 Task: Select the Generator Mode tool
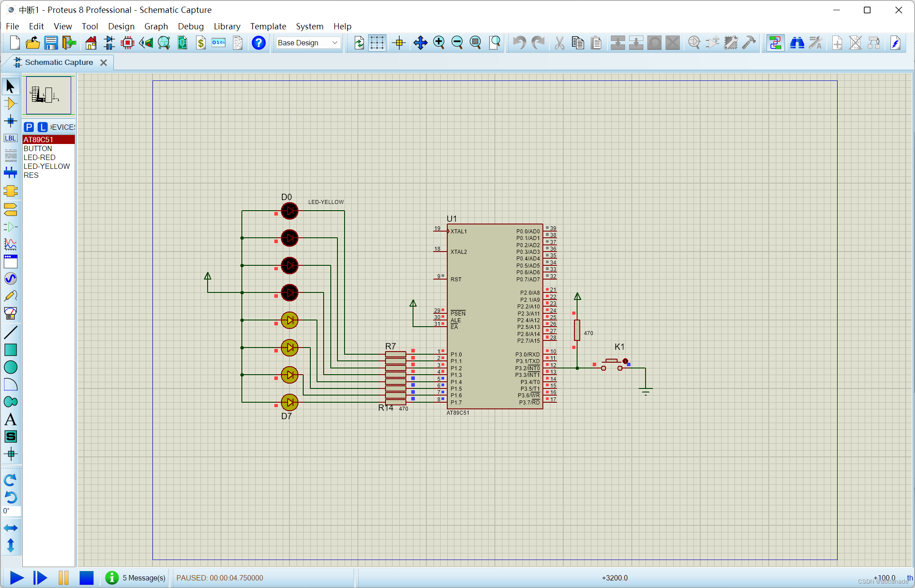click(11, 279)
